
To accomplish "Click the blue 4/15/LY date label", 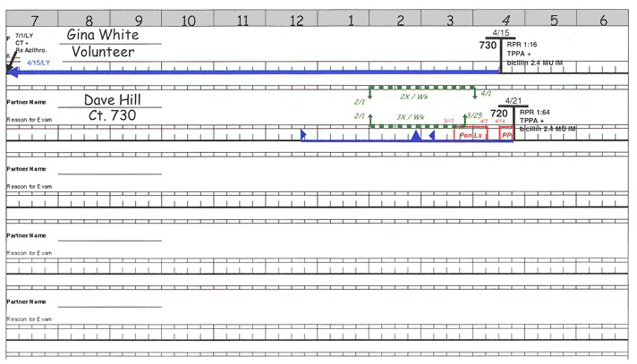I will click(38, 63).
